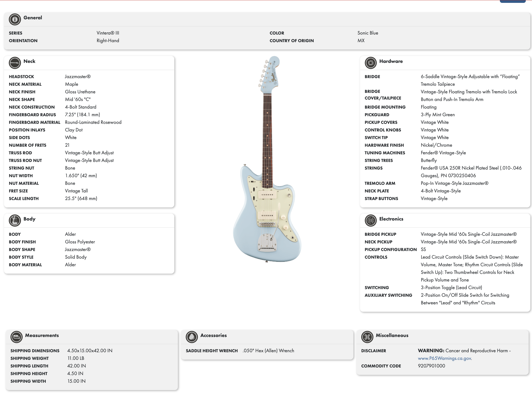Viewport: 532px width, 402px height.
Task: Click the General section info icon
Action: click(15, 19)
